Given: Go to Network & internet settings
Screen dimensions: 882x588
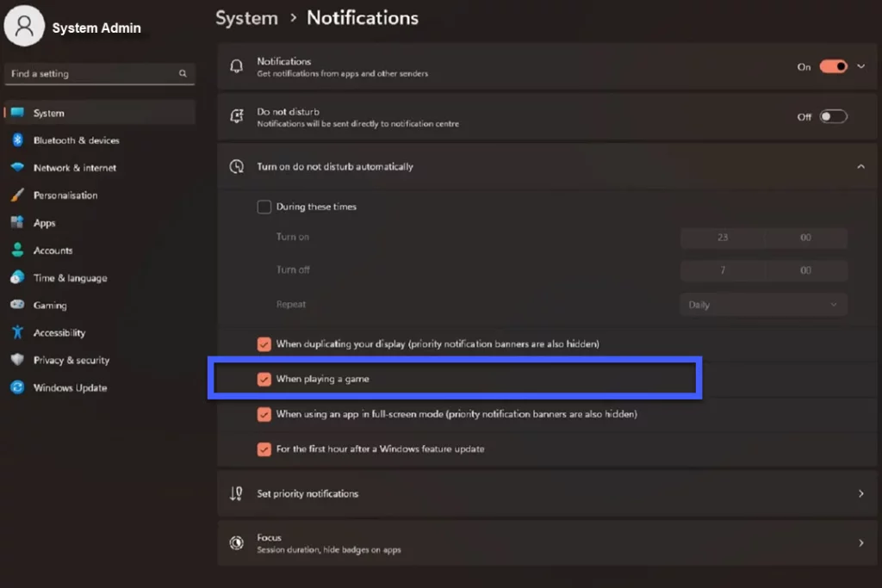Looking at the screenshot, I should coord(100,168).
